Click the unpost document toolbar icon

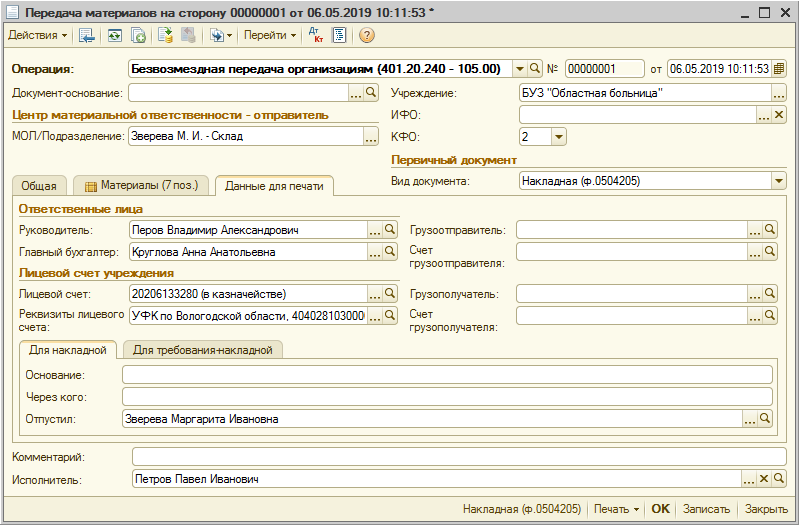point(189,35)
